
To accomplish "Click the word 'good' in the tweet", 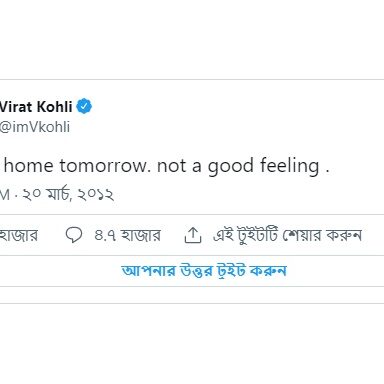I will pyautogui.click(x=231, y=166).
